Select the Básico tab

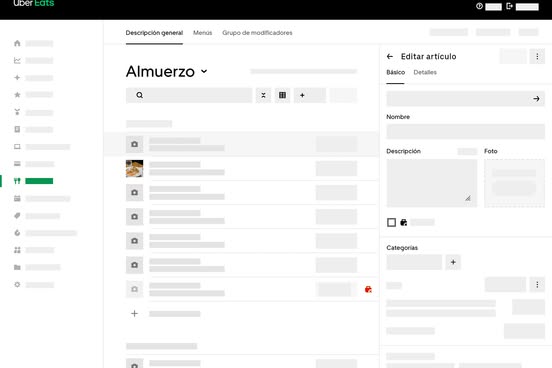pyautogui.click(x=395, y=72)
